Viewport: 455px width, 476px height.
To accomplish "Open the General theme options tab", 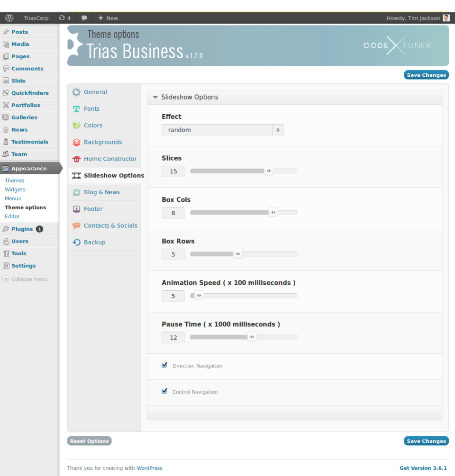I will pos(104,92).
